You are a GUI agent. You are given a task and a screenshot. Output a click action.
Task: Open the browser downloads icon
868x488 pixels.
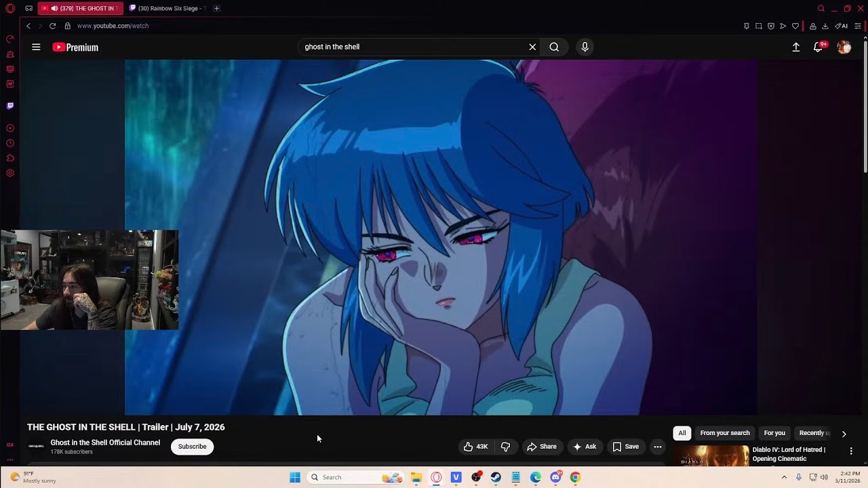[825, 26]
